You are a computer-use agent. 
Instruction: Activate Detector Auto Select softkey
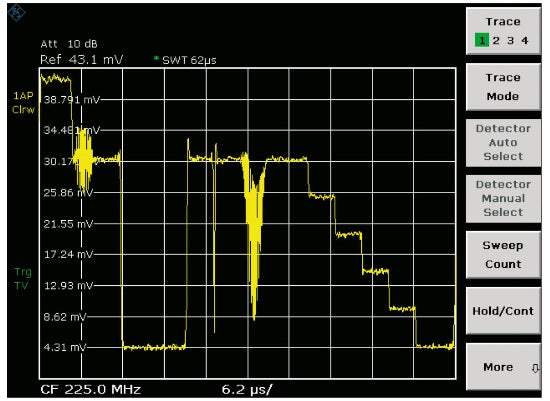click(503, 143)
